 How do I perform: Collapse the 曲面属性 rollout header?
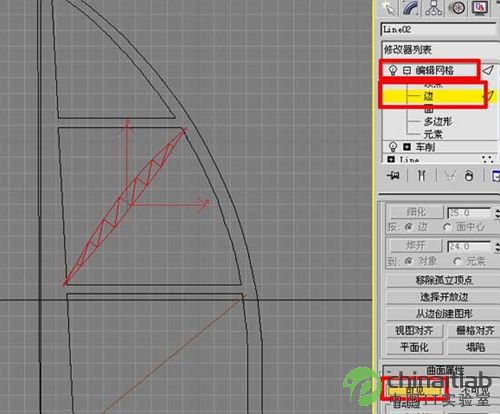point(442,370)
